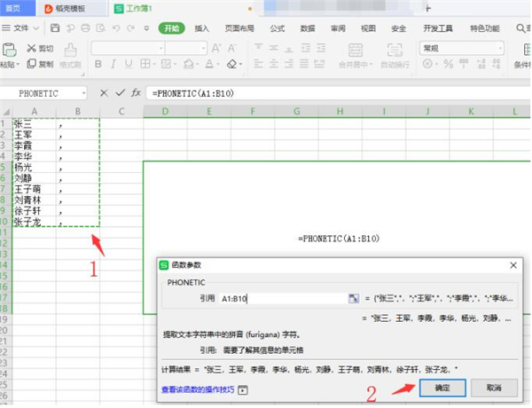This screenshot has width=532, height=408.
Task: Click the Format Painter (格式刷) tool
Action: tap(71, 55)
